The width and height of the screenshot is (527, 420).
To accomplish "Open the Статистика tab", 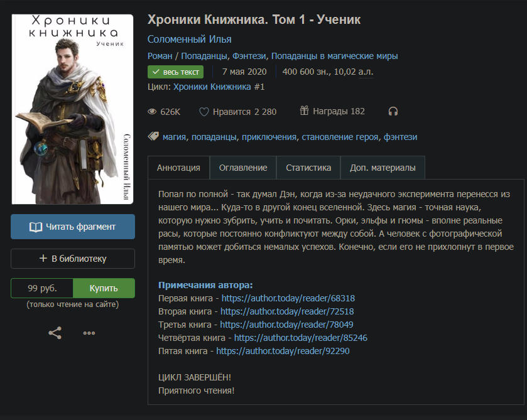I will [x=308, y=168].
